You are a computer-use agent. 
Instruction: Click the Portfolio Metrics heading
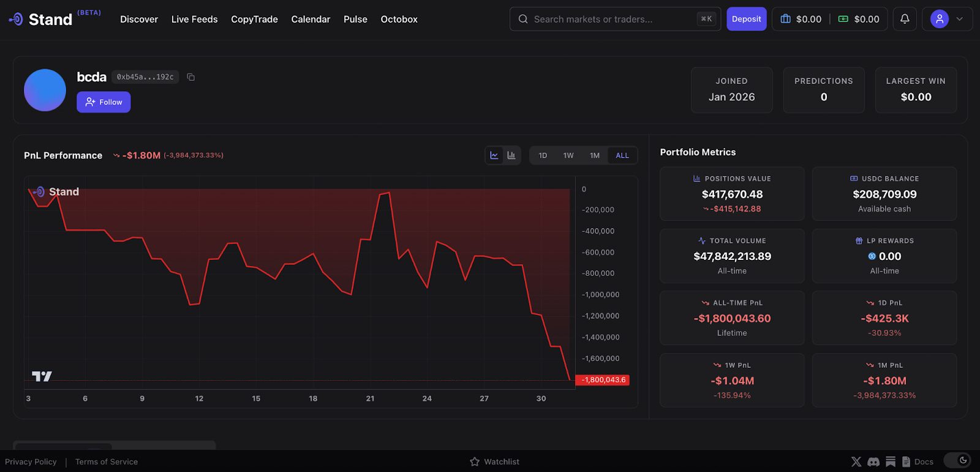pyautogui.click(x=698, y=152)
